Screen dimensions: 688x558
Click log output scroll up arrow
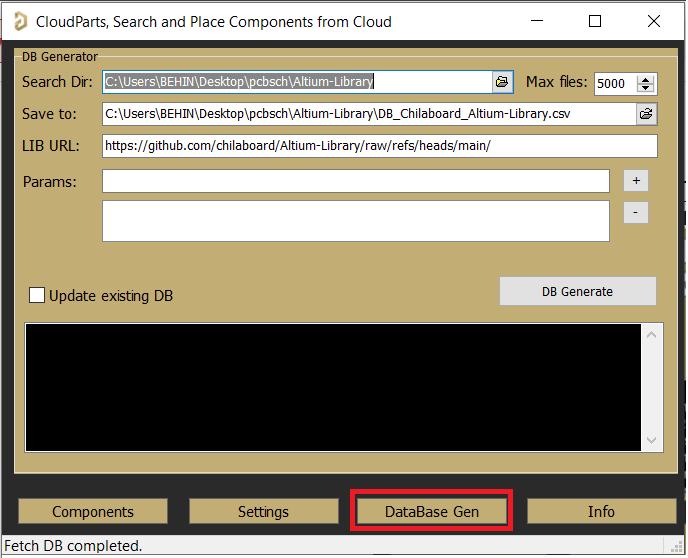tap(652, 335)
